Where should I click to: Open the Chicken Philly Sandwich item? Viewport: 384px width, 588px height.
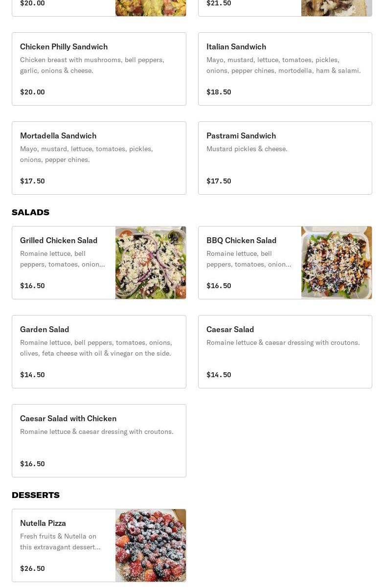[99, 69]
